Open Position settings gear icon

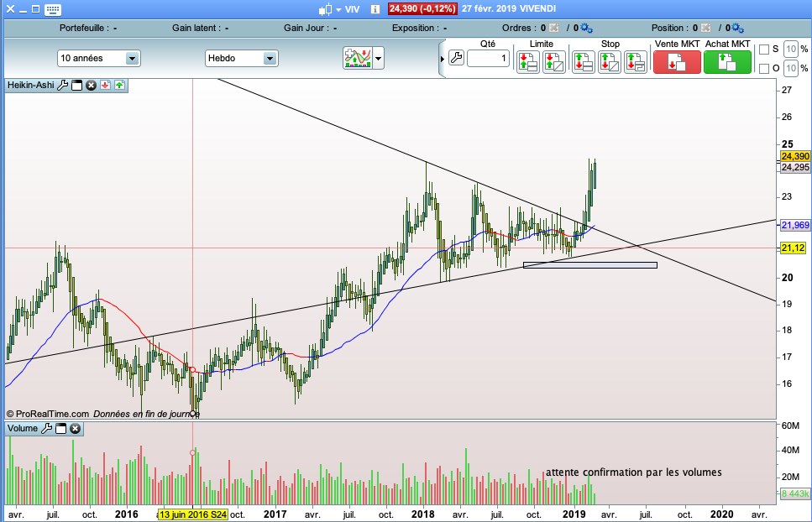pos(737,28)
